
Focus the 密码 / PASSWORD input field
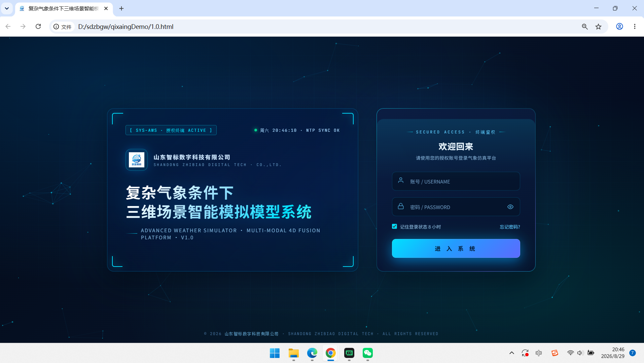click(x=456, y=207)
